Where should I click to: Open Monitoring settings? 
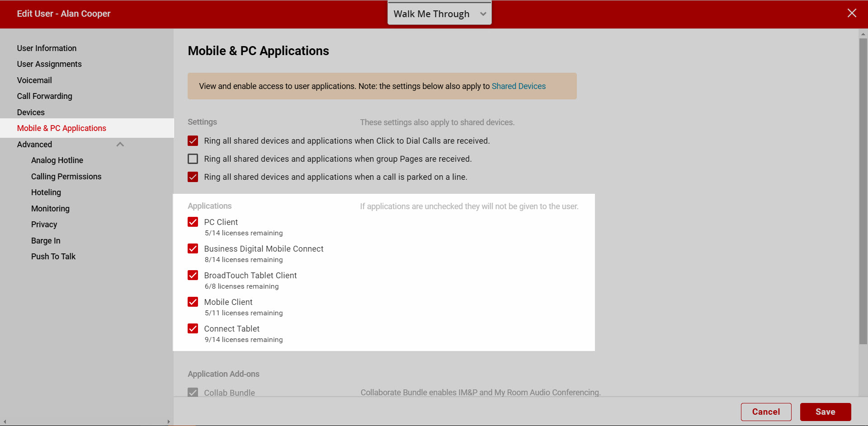pyautogui.click(x=50, y=209)
